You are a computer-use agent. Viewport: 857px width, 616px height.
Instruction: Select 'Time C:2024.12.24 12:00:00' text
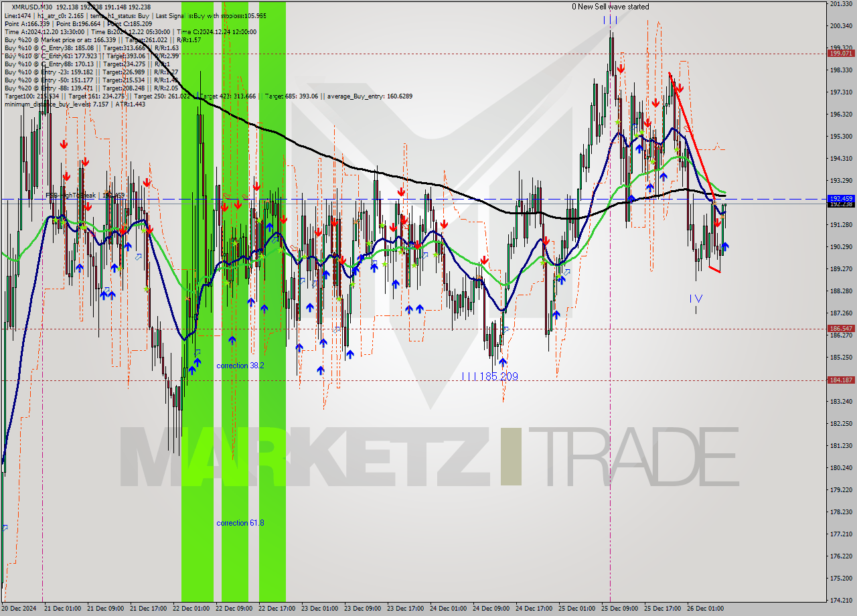(x=216, y=31)
